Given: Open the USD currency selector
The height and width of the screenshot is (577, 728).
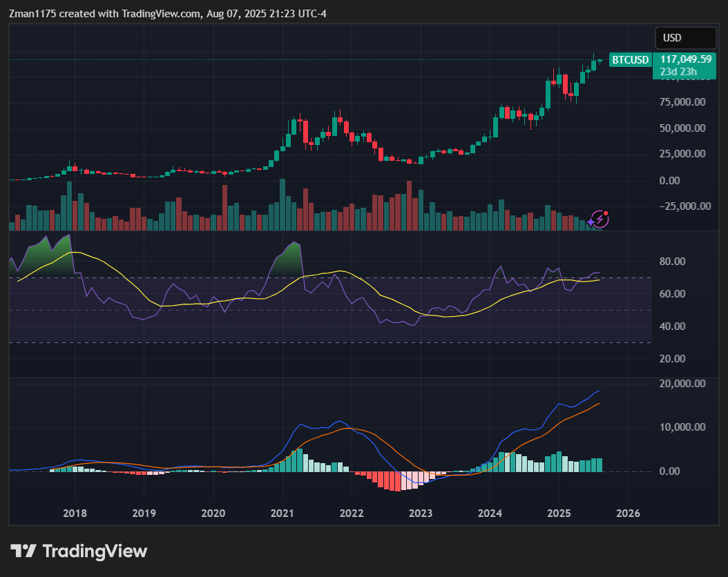Looking at the screenshot, I should 685,38.
